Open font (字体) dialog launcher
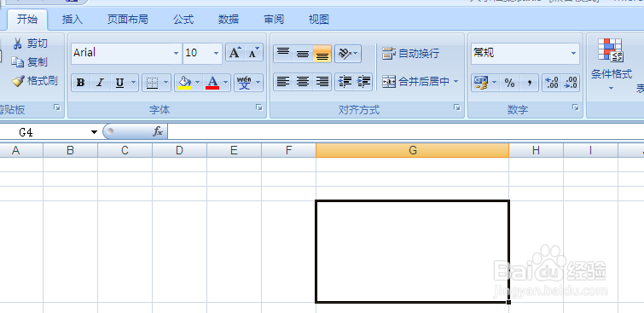The image size is (644, 313). 259,107
